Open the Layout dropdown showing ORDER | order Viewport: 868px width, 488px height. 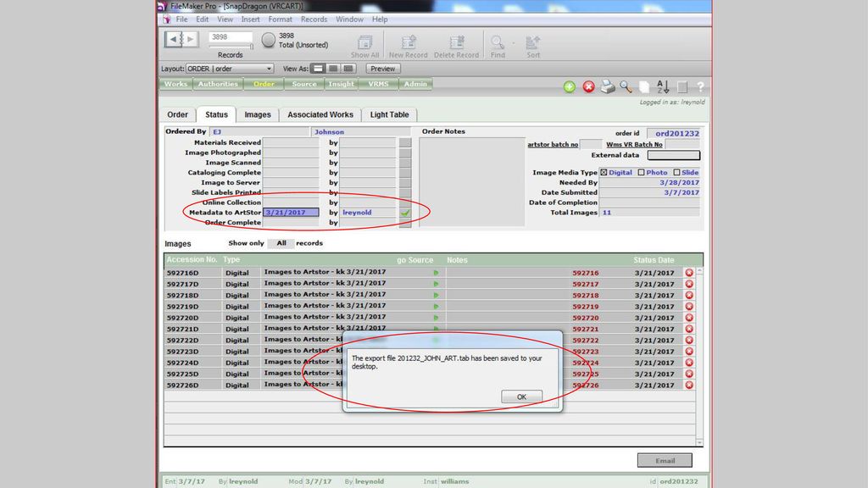tap(230, 69)
